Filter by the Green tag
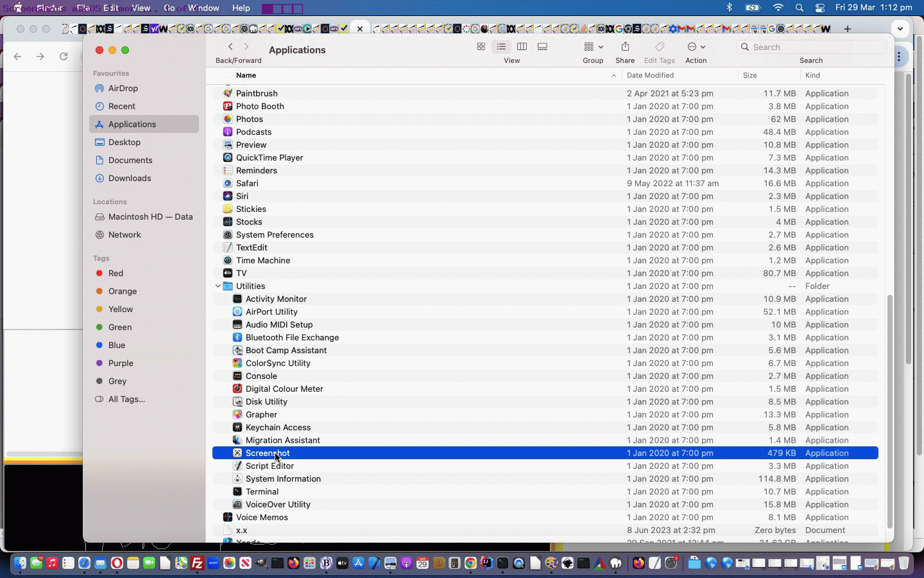This screenshot has width=924, height=578. 144,327
